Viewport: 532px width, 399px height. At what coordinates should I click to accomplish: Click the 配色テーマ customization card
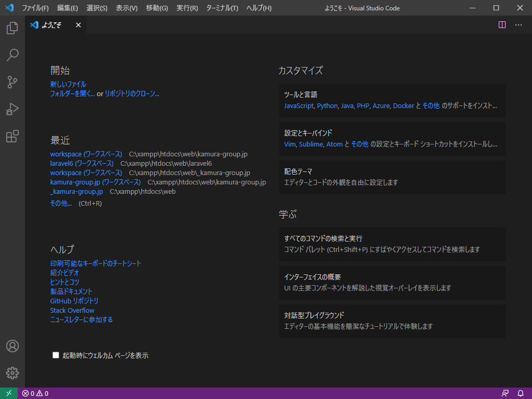tap(392, 177)
